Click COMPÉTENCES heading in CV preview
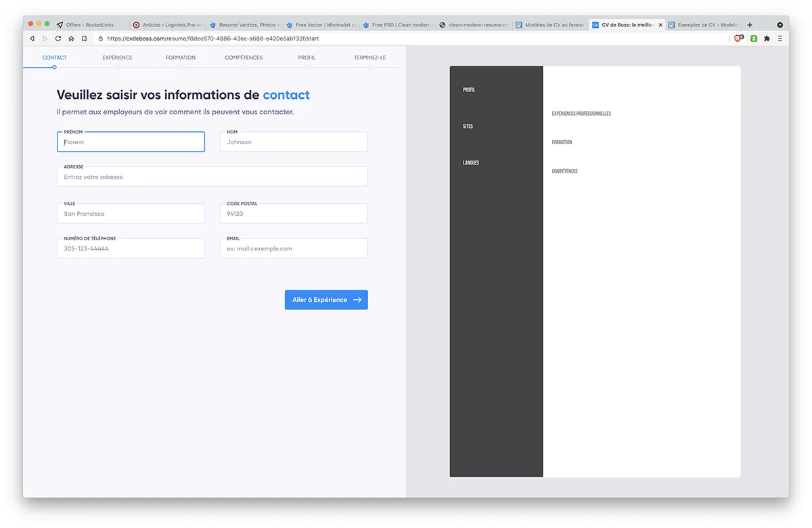This screenshot has width=812, height=528. point(565,171)
